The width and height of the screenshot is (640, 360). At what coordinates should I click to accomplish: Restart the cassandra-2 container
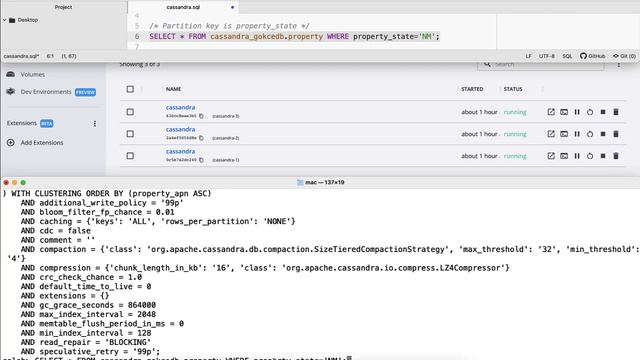(590, 134)
